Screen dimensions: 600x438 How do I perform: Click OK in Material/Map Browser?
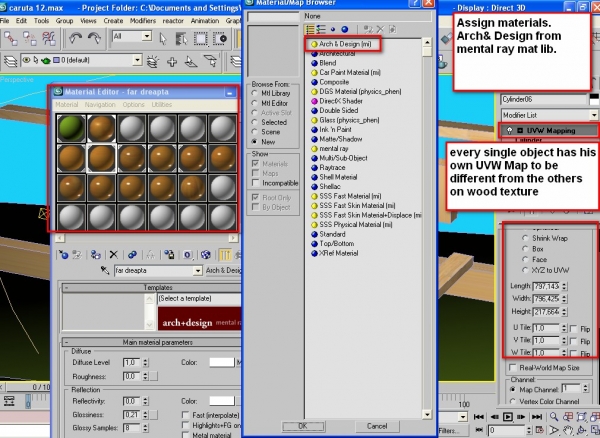pos(303,426)
